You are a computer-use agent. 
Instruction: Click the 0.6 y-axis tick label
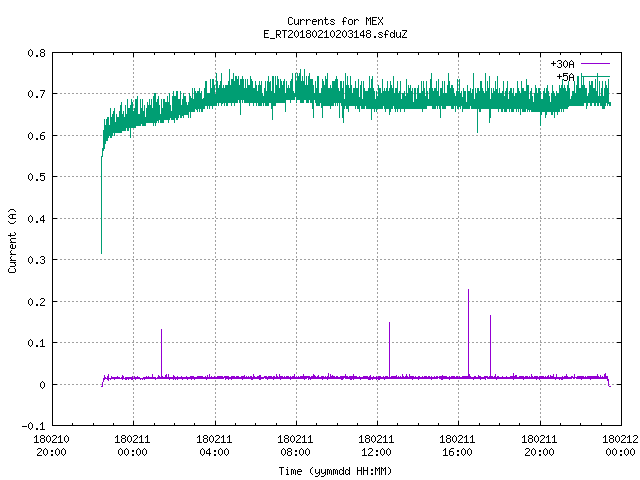tap(36, 136)
